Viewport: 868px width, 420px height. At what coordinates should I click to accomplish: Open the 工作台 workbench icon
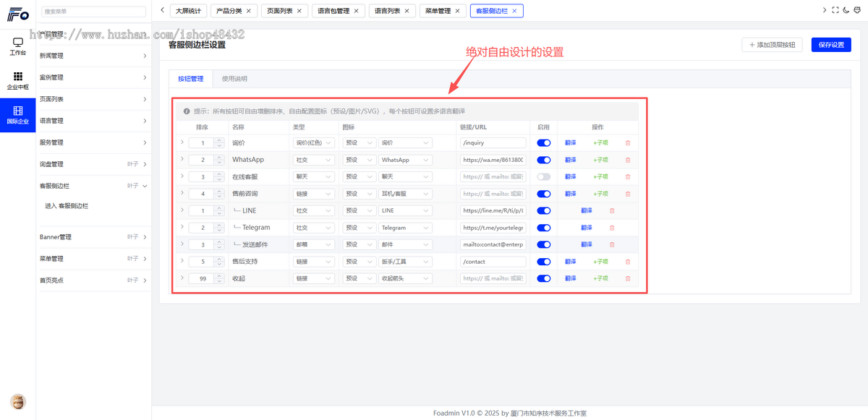coord(17,46)
